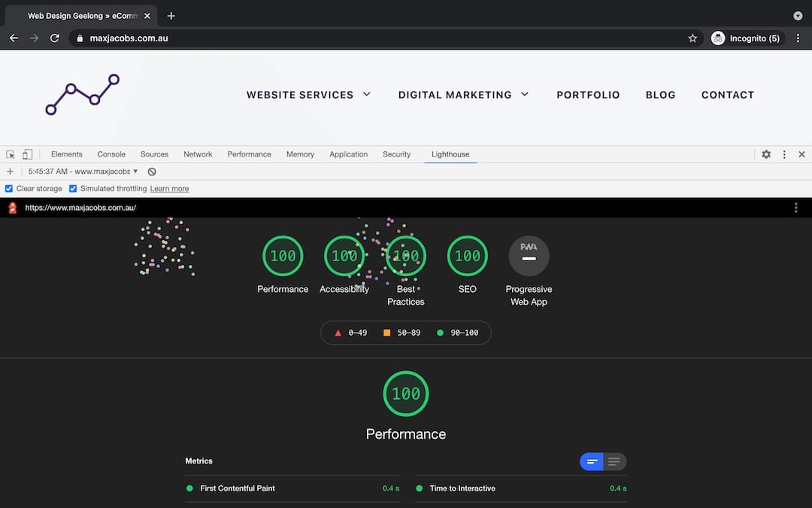812x508 pixels.
Task: Activate the inspect element picker icon
Action: click(11, 154)
